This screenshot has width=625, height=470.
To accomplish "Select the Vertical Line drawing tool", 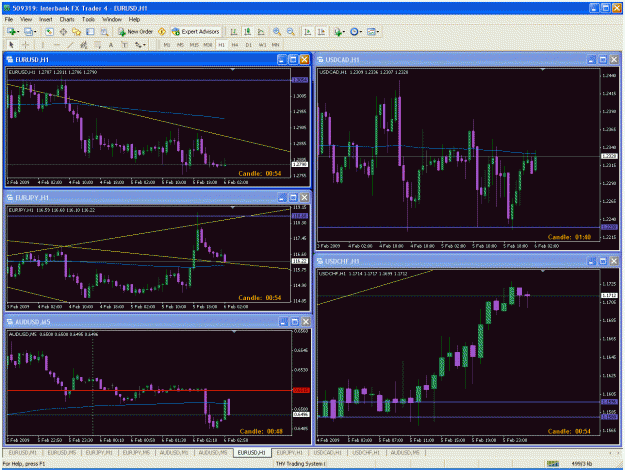I will [x=43, y=45].
